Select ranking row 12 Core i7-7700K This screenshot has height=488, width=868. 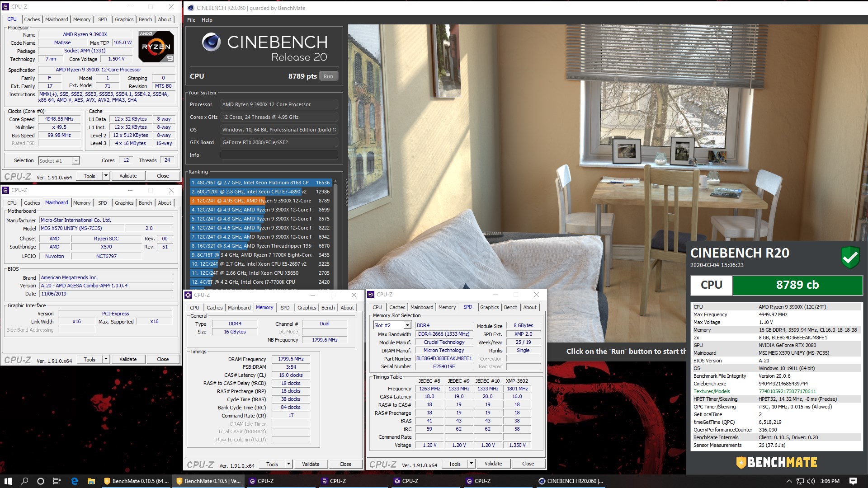[261, 282]
